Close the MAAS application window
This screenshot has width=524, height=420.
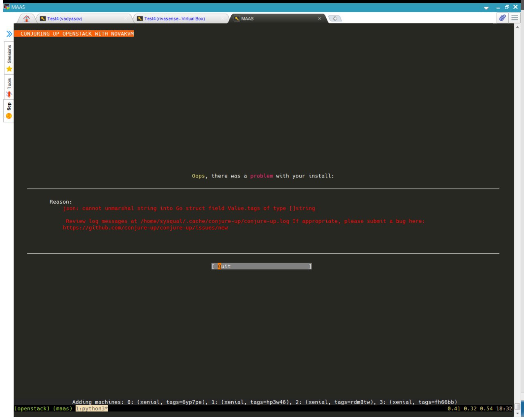516,7
